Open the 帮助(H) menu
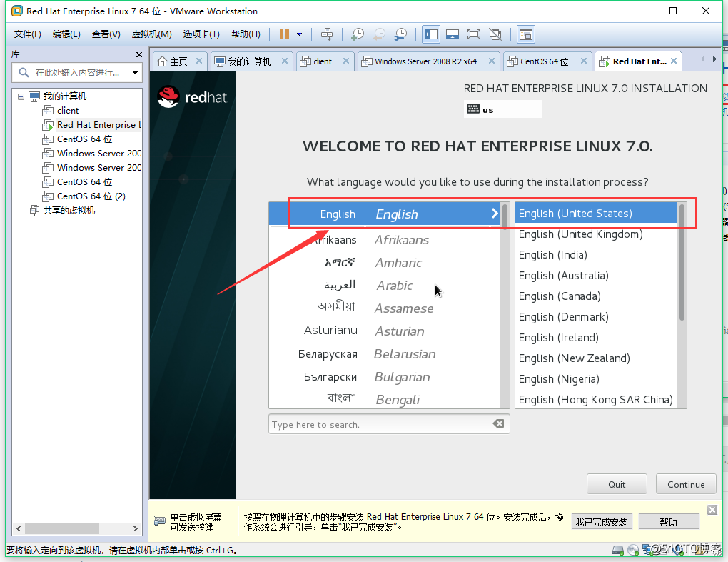The width and height of the screenshot is (728, 562). pos(246,34)
